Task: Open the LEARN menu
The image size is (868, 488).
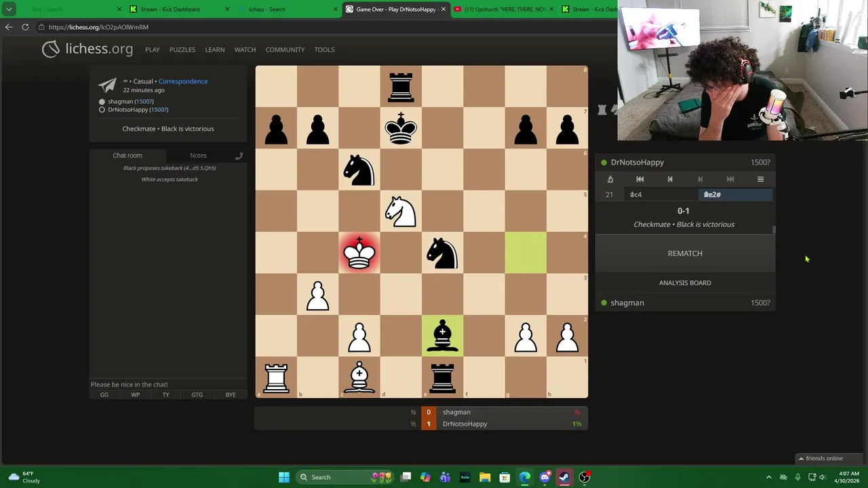Action: [x=215, y=49]
